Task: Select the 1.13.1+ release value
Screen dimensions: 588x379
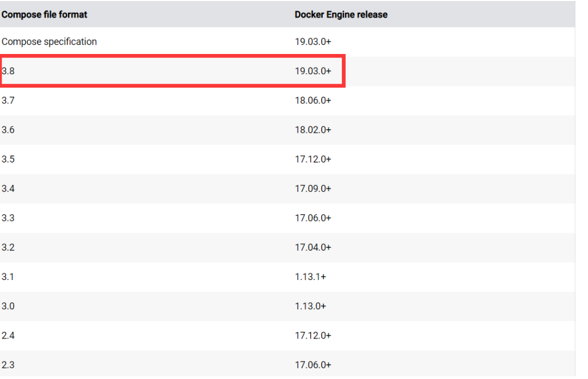Action: (310, 277)
